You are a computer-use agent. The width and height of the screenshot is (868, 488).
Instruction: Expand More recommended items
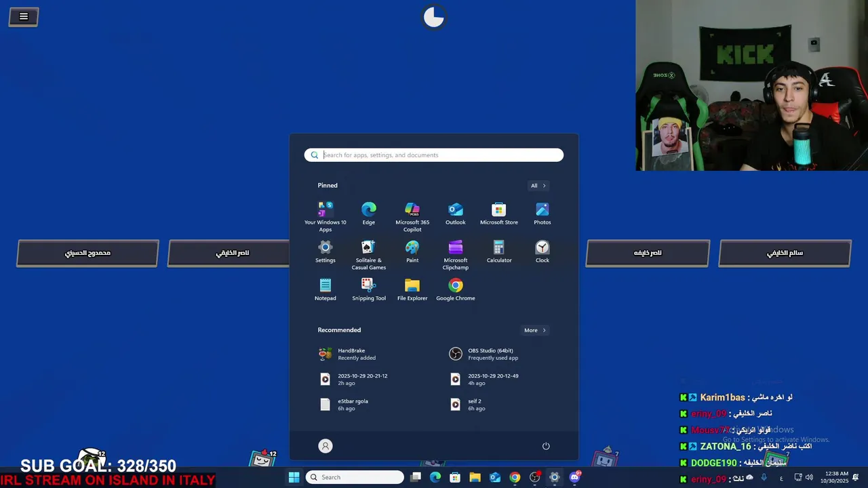535,330
